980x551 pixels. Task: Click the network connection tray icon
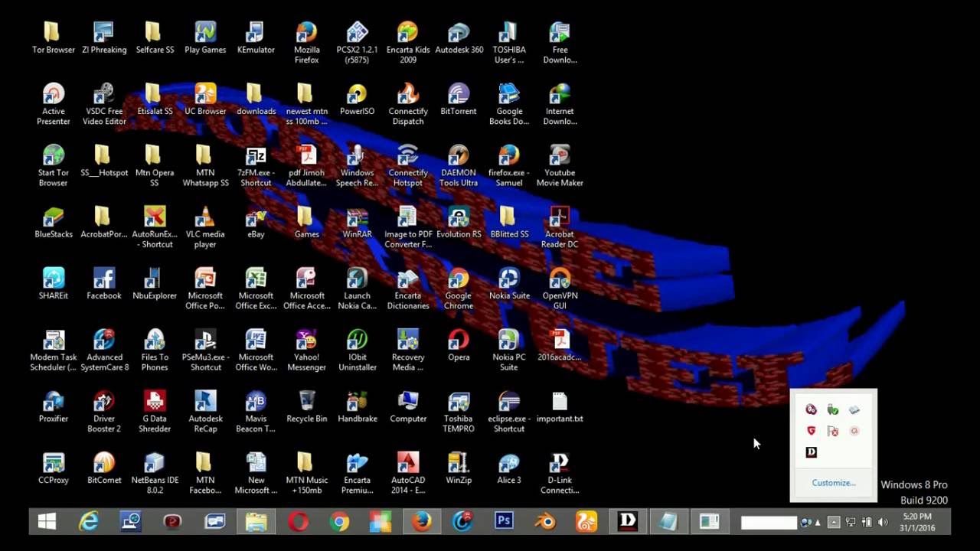pyautogui.click(x=851, y=523)
